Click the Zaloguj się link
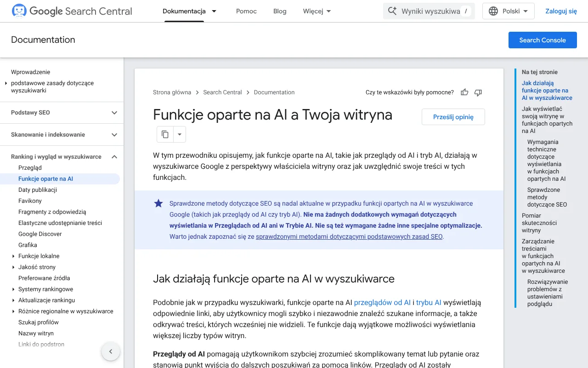 click(561, 11)
